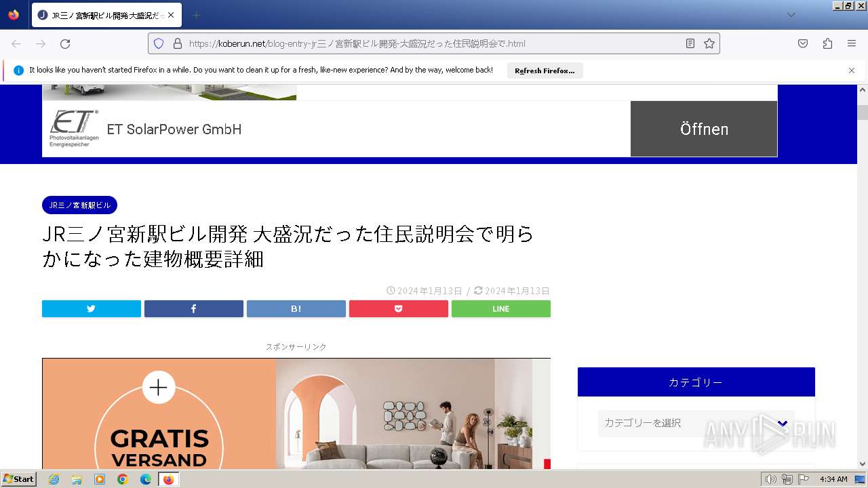
Task: Close the JR三ノ宮新駅ビル tab
Action: (x=170, y=15)
